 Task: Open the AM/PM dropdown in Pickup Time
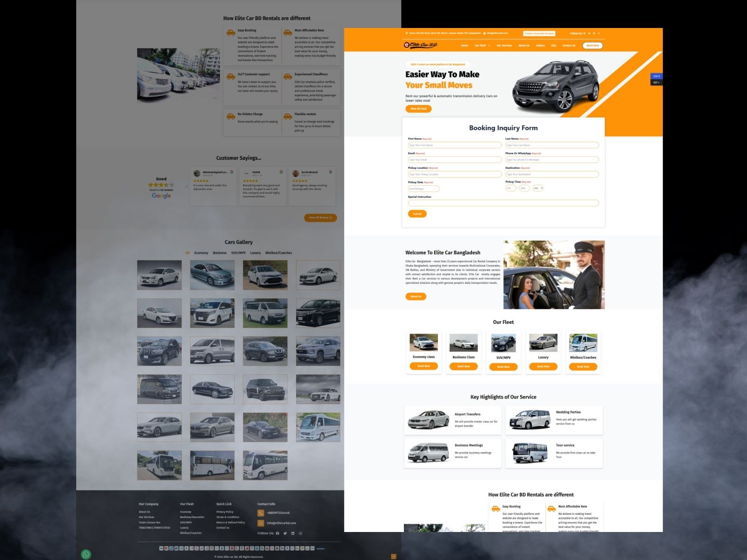coord(538,189)
